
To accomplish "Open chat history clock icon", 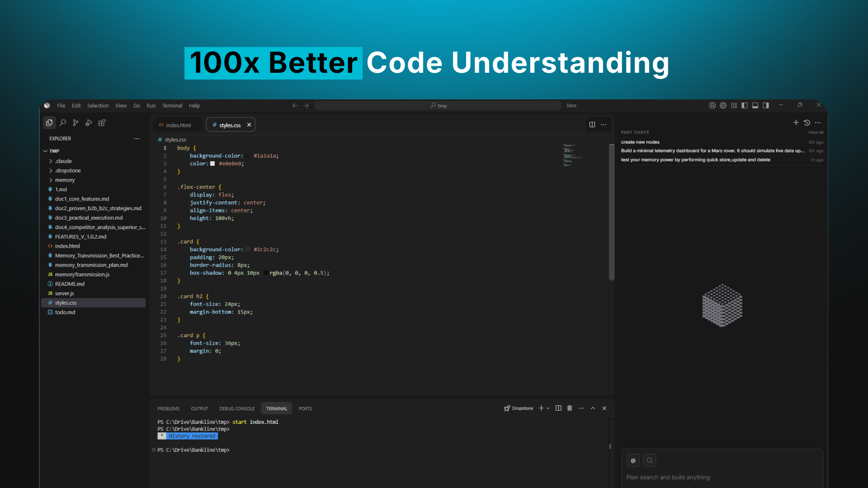I will coord(807,122).
